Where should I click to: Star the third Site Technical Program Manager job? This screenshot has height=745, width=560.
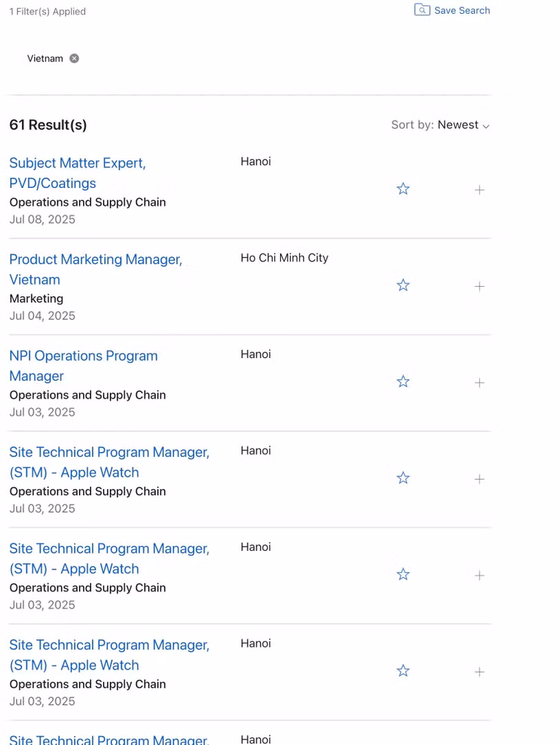[x=403, y=671]
